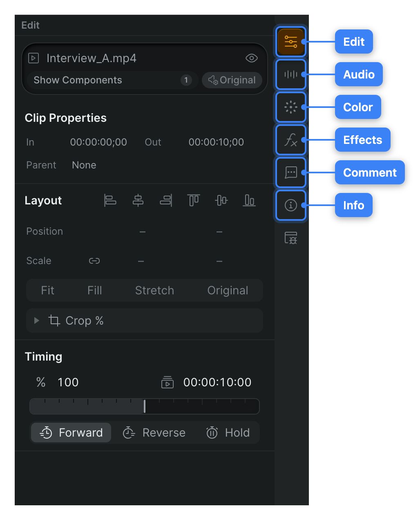Toggle visibility eye for Interview_A.mp4

point(252,58)
